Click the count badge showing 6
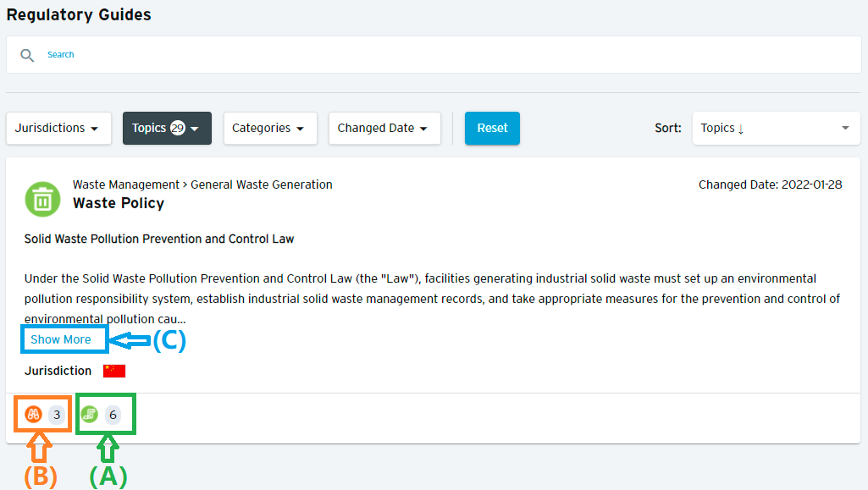 click(x=113, y=415)
